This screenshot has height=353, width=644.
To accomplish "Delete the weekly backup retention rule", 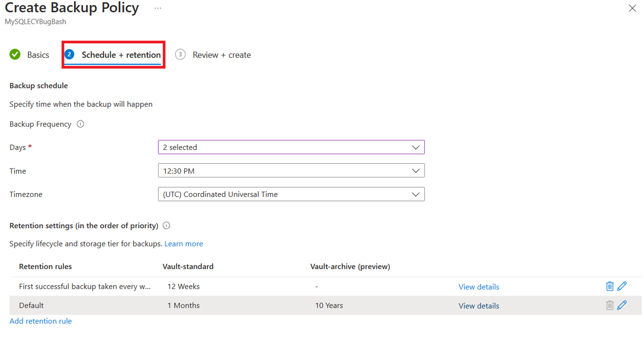I will coord(610,286).
